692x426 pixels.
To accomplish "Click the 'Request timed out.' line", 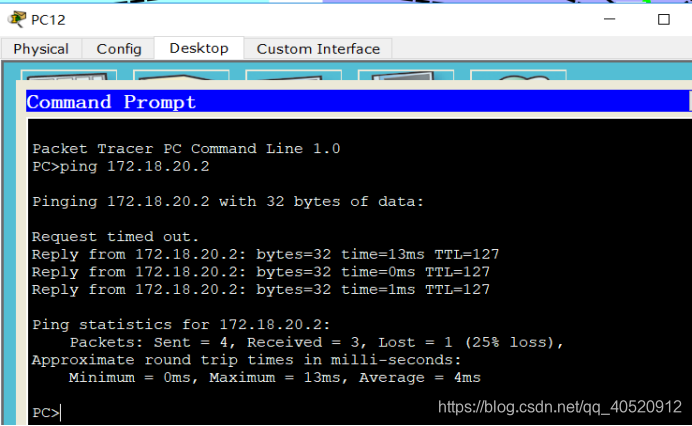I will pyautogui.click(x=115, y=237).
